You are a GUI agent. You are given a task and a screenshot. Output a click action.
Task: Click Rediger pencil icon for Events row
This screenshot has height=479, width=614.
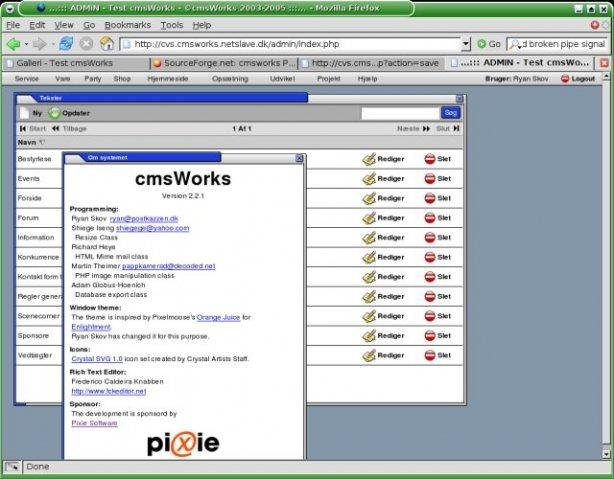pyautogui.click(x=368, y=179)
